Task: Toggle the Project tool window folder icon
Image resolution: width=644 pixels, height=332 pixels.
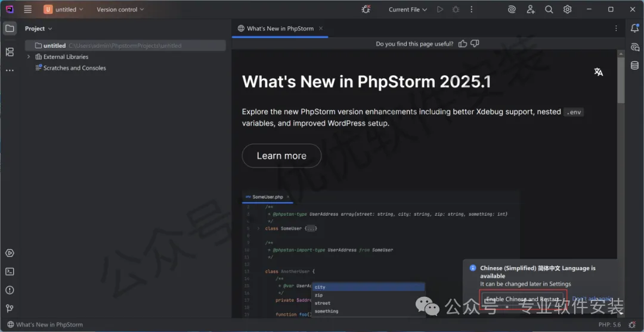Action: pos(10,29)
